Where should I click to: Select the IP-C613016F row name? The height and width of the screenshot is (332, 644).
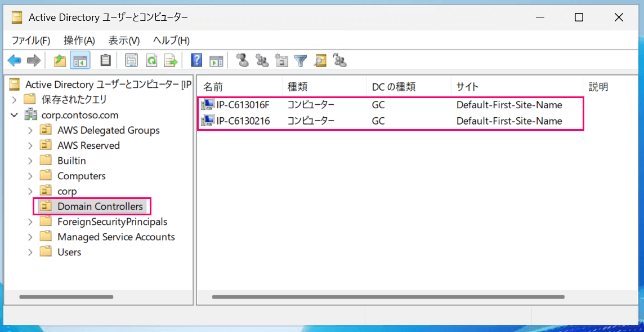242,105
